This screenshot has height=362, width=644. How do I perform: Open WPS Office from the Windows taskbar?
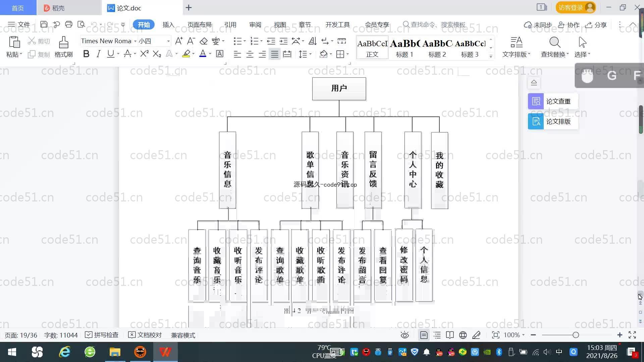tap(165, 352)
